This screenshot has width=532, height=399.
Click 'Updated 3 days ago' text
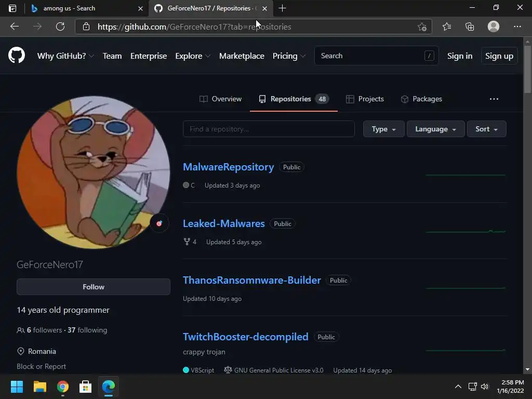tap(232, 185)
